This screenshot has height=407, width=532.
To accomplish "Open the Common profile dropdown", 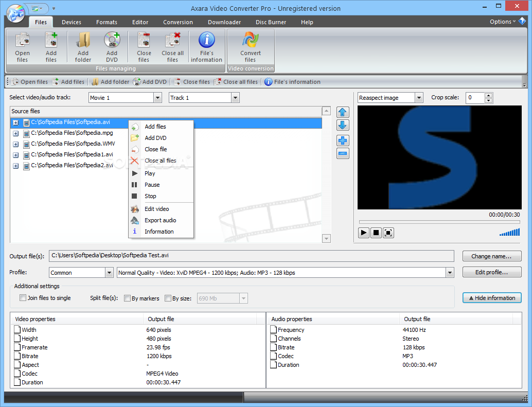I will (x=109, y=272).
